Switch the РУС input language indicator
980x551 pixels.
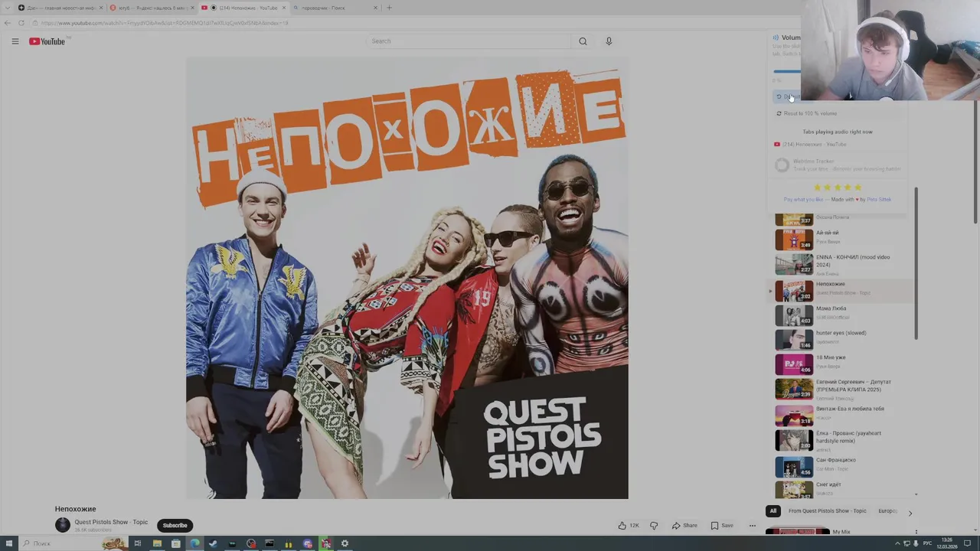click(927, 543)
